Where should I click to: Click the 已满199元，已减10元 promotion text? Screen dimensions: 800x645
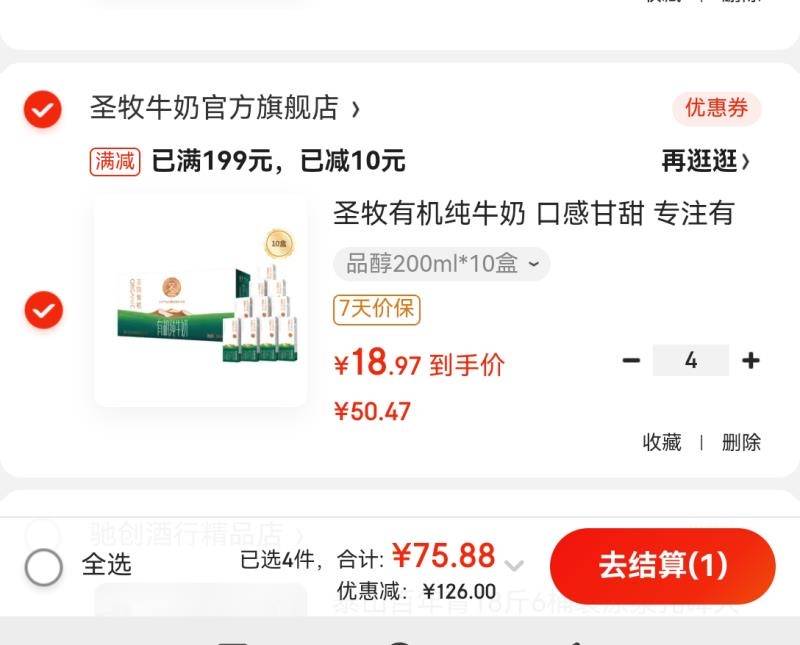(x=279, y=161)
